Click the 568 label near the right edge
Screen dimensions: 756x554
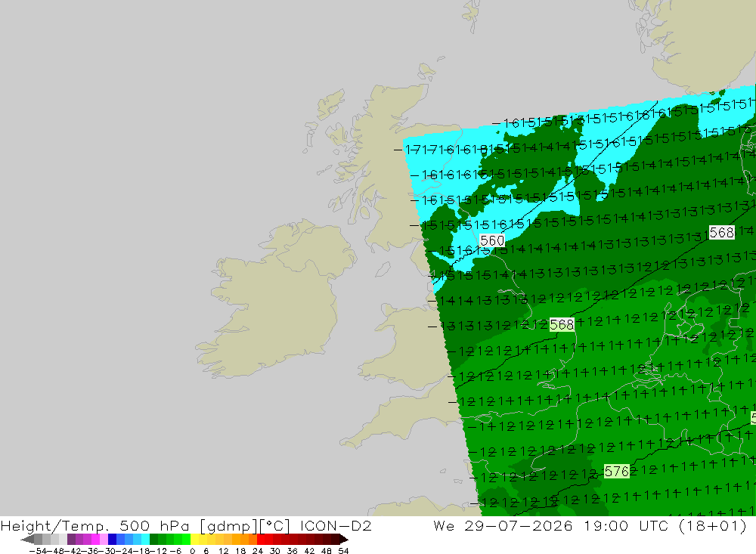pos(722,232)
